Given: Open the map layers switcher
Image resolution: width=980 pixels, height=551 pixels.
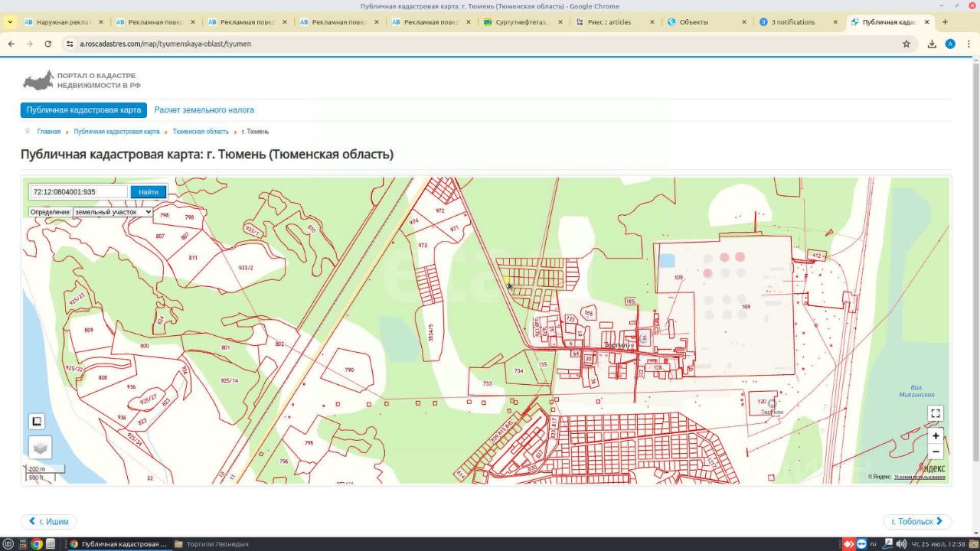Looking at the screenshot, I should pos(41,448).
